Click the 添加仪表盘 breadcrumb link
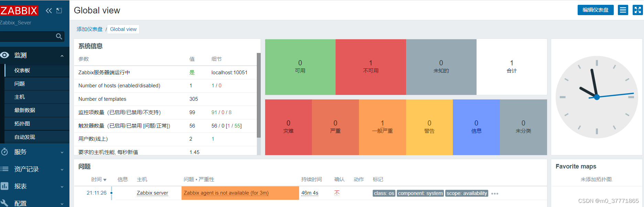Image resolution: width=644 pixels, height=207 pixels. [89, 29]
